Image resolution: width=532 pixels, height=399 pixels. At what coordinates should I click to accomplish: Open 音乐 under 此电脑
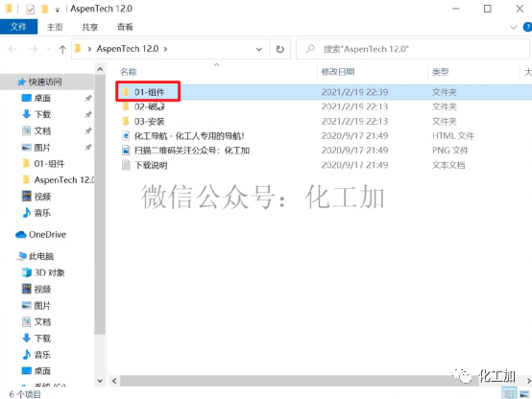(42, 355)
